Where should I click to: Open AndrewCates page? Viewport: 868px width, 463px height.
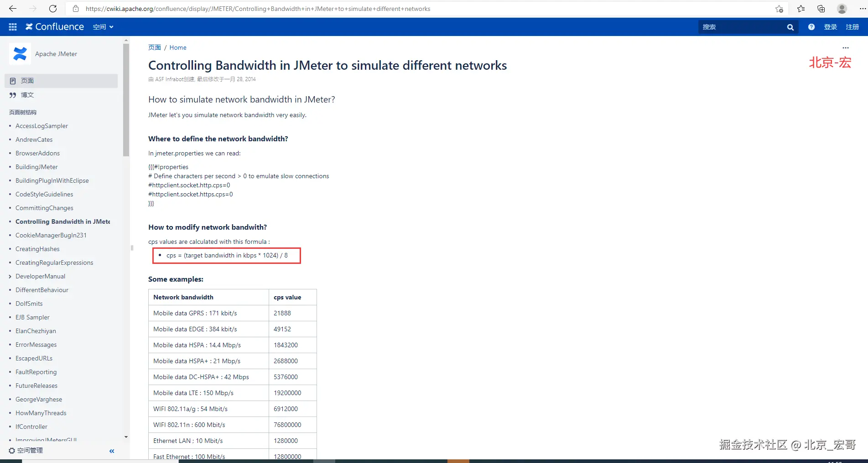(x=34, y=139)
